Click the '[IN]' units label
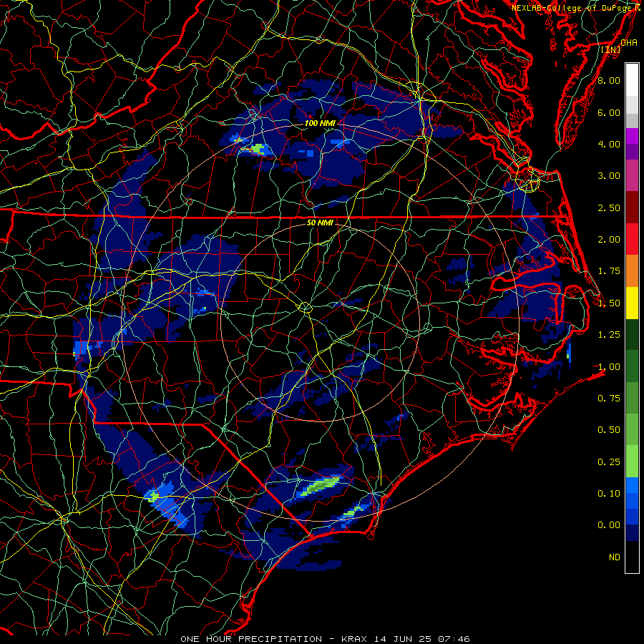The image size is (644, 644). click(x=611, y=49)
